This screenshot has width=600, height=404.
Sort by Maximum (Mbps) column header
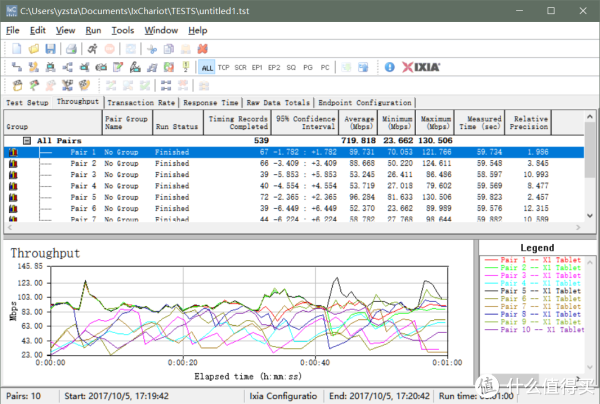coord(435,122)
